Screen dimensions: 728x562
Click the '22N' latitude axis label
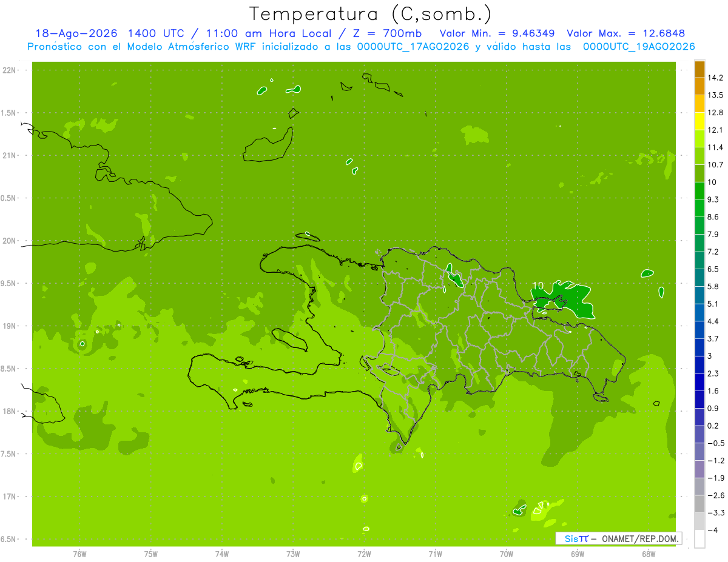pyautogui.click(x=10, y=70)
